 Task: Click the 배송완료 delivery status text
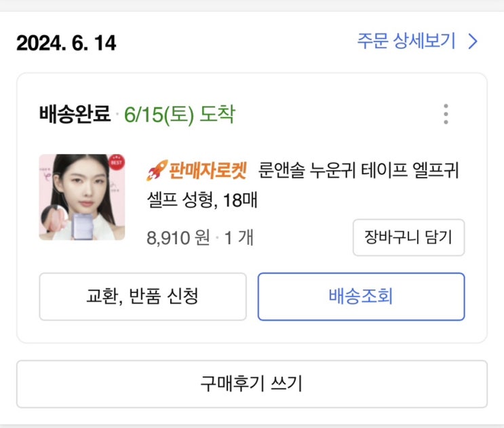75,114
